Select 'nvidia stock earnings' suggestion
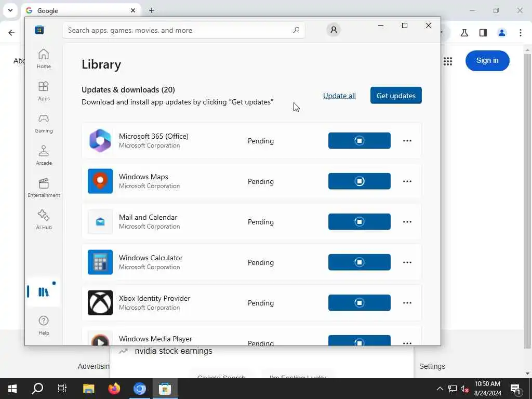 pyautogui.click(x=174, y=351)
